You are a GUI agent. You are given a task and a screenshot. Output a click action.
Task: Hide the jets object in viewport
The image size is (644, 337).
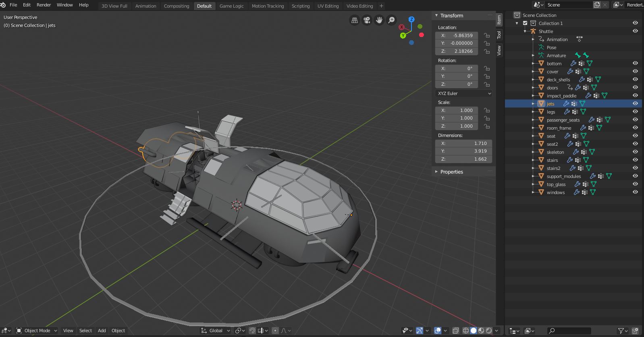point(635,103)
